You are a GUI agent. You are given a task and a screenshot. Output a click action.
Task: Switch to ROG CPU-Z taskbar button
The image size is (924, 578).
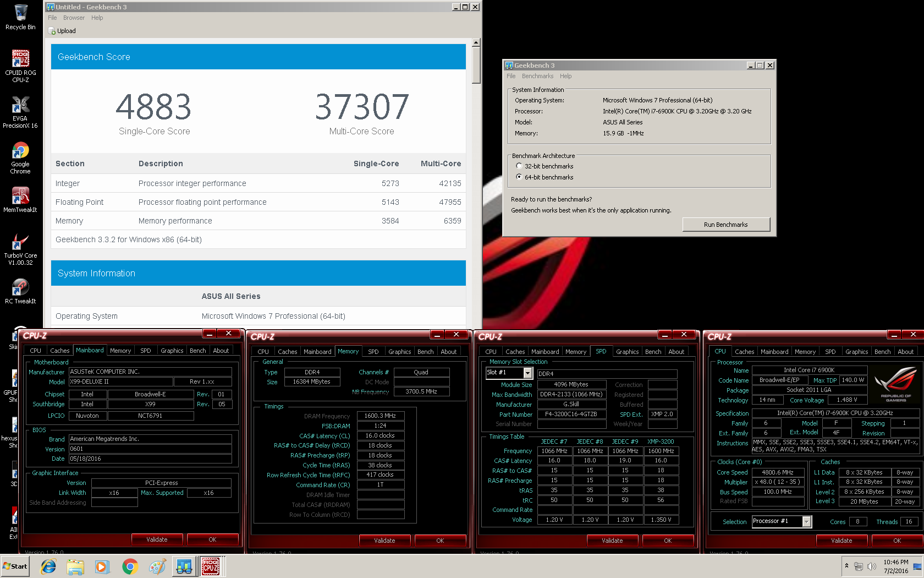point(211,566)
